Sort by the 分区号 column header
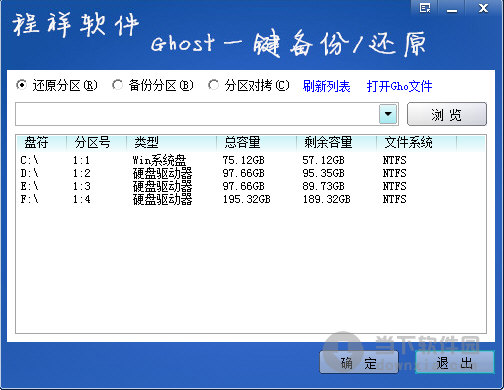 tap(96, 143)
